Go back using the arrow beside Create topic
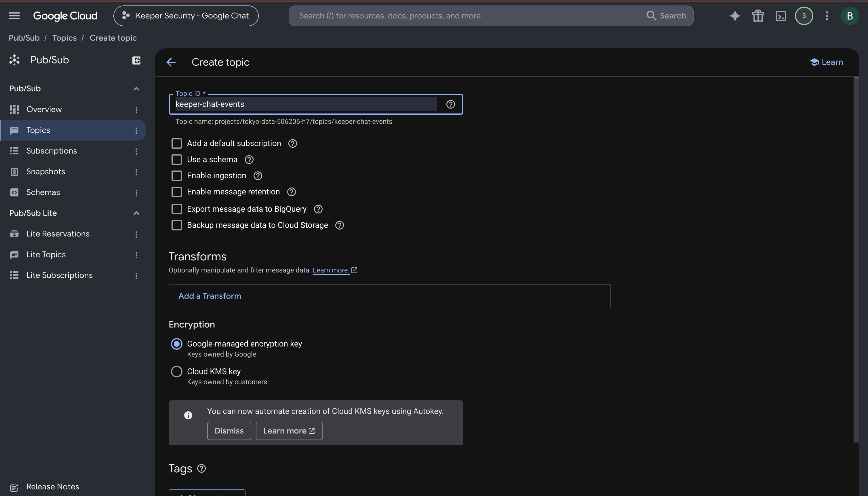 pyautogui.click(x=171, y=62)
